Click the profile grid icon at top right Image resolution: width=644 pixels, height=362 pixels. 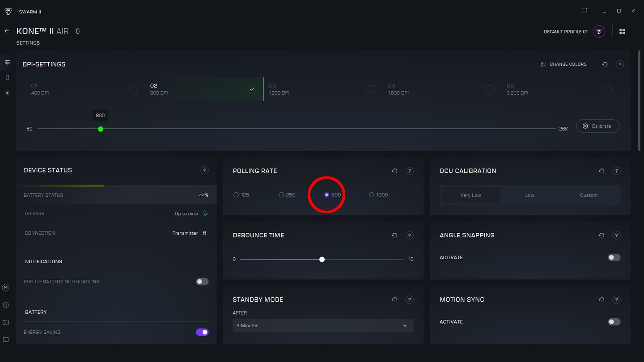(622, 32)
